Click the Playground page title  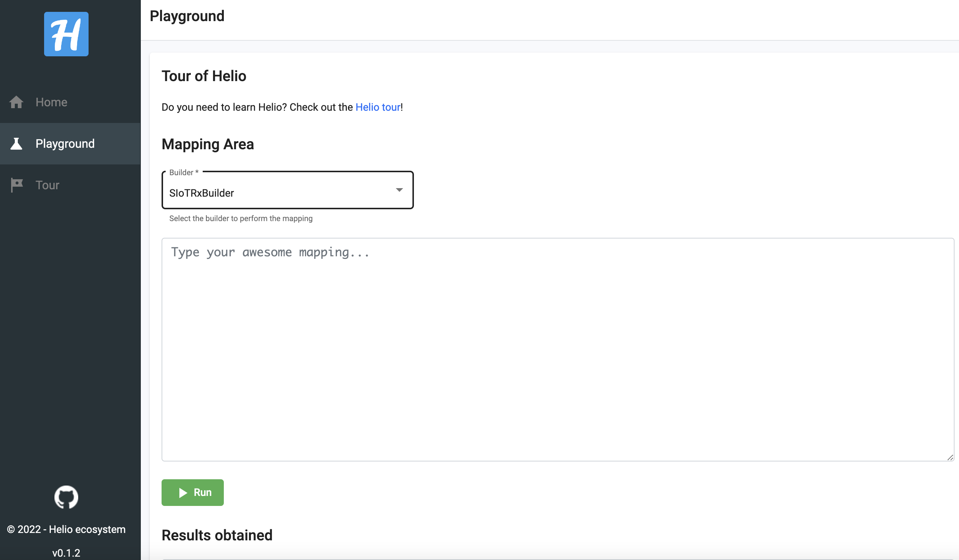187,16
